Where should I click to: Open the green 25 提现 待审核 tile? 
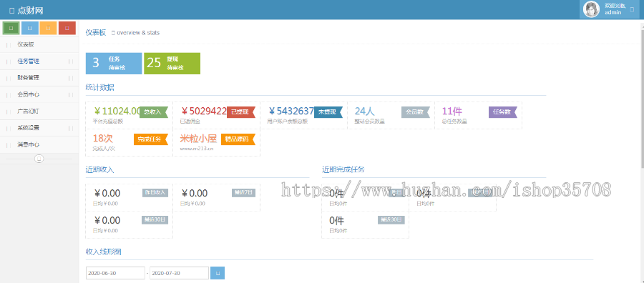(x=172, y=63)
